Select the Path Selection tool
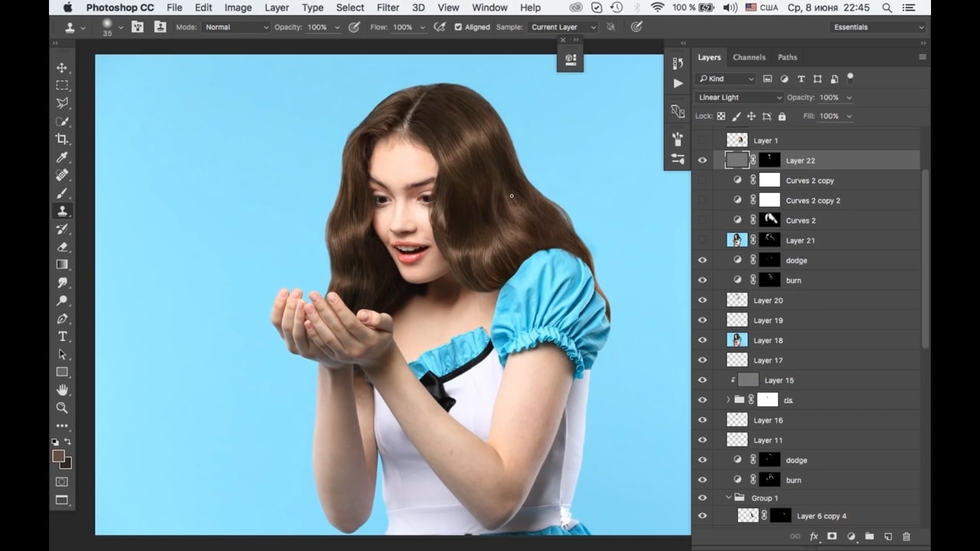Image resolution: width=980 pixels, height=551 pixels. (62, 354)
